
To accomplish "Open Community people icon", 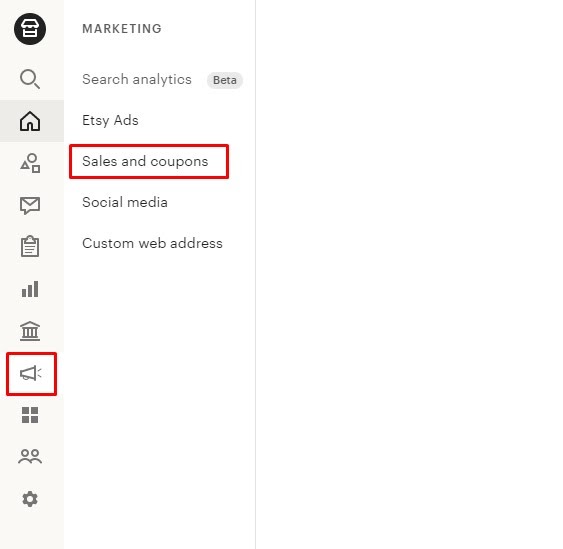I will (30, 457).
